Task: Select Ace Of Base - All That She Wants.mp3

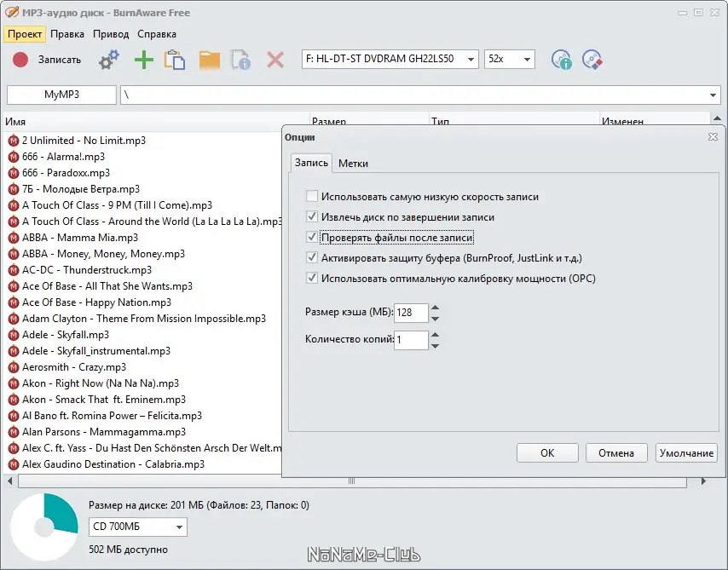Action: click(107, 286)
